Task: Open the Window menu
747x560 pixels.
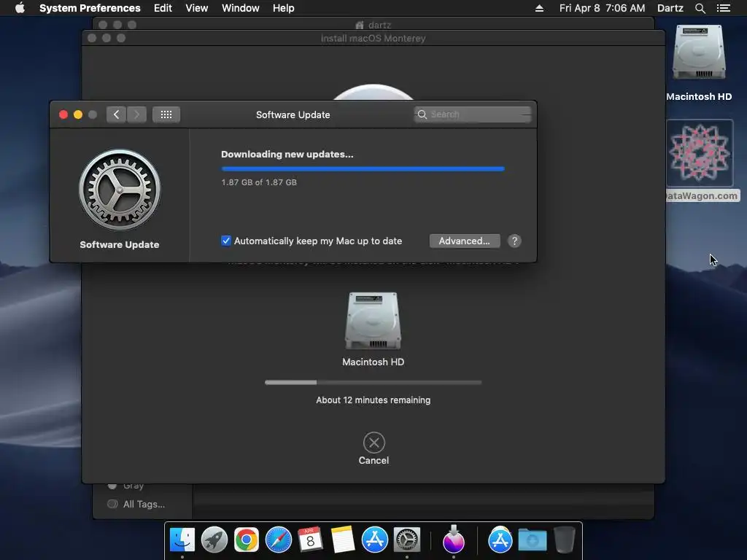Action: (x=241, y=8)
